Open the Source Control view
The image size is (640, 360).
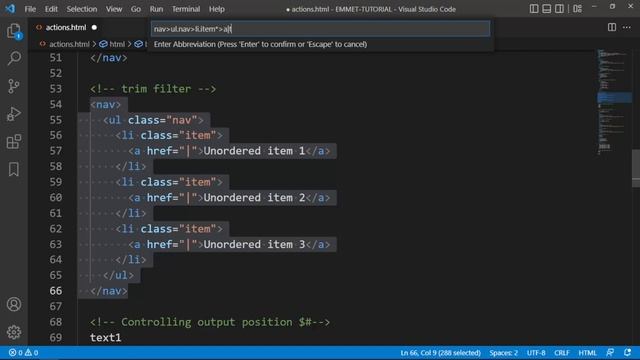click(14, 86)
